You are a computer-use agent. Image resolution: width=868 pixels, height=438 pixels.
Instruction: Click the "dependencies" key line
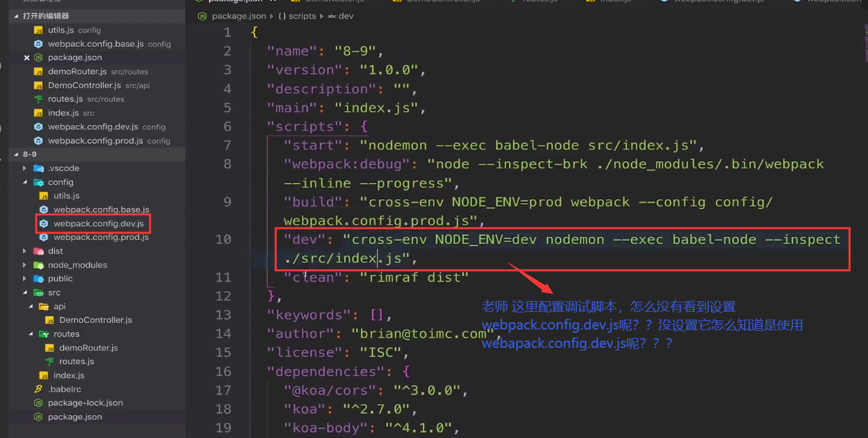point(338,372)
